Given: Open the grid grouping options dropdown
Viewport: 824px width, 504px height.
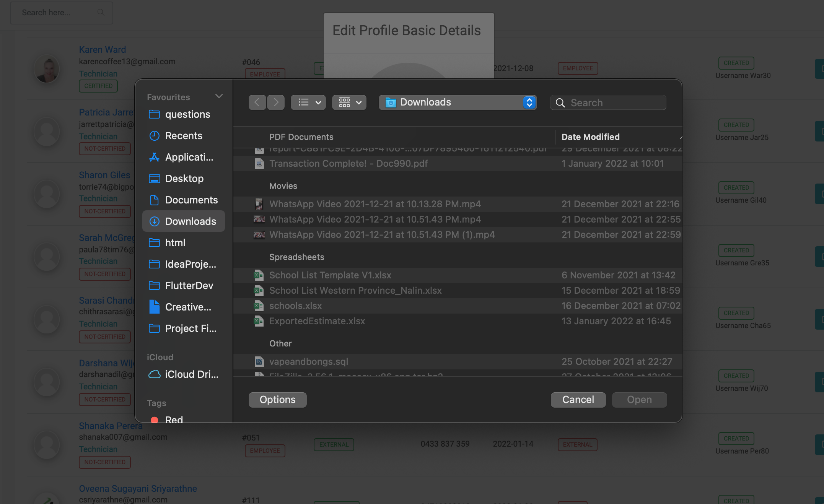Looking at the screenshot, I should coord(349,102).
